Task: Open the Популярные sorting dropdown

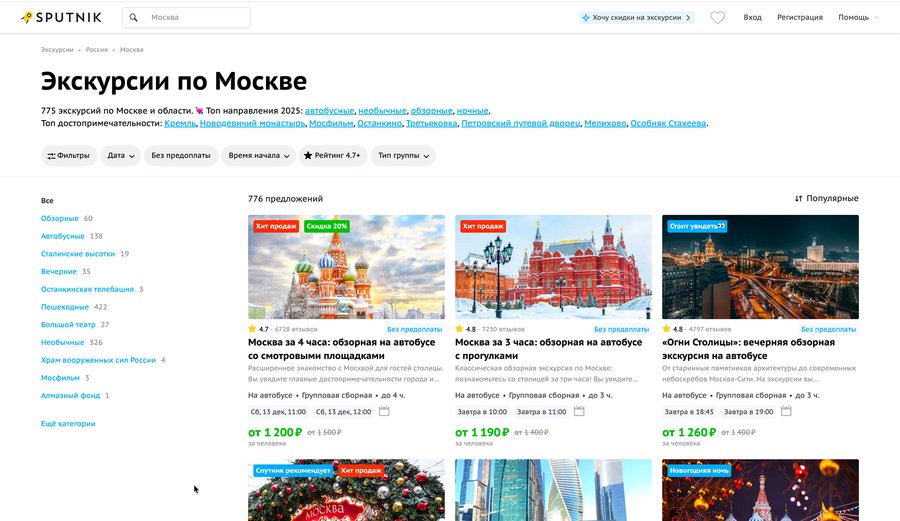Action: click(x=827, y=199)
